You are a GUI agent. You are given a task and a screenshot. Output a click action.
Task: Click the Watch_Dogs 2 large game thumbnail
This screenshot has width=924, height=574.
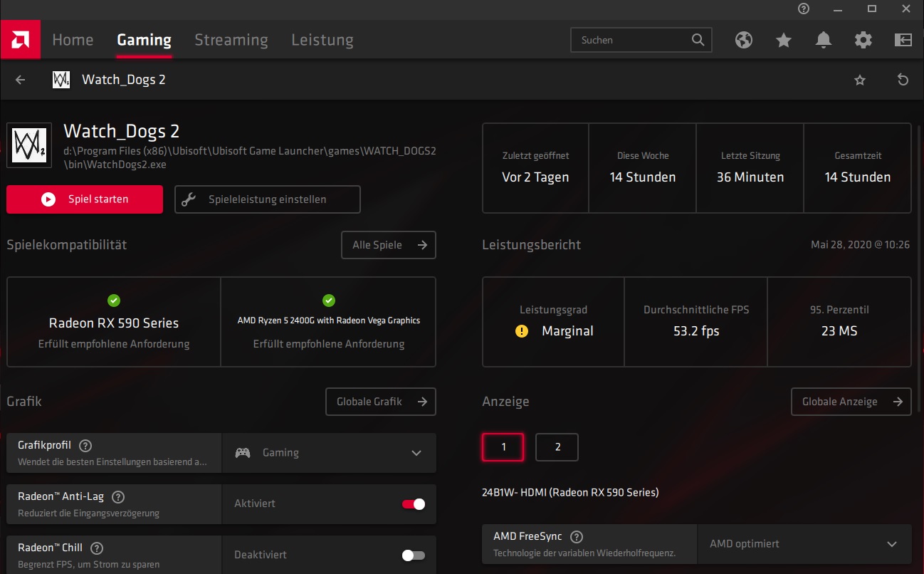point(29,145)
